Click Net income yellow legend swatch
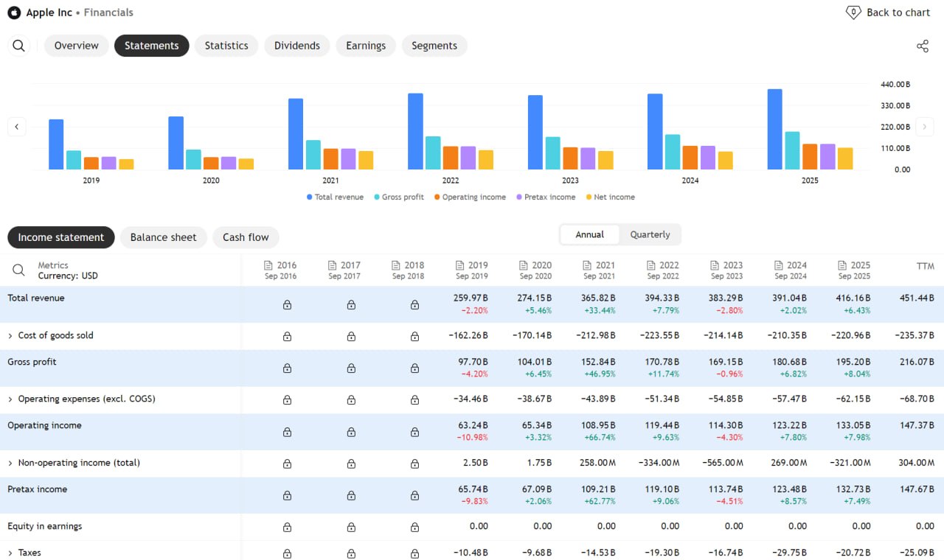The height and width of the screenshot is (560, 944). [x=589, y=197]
